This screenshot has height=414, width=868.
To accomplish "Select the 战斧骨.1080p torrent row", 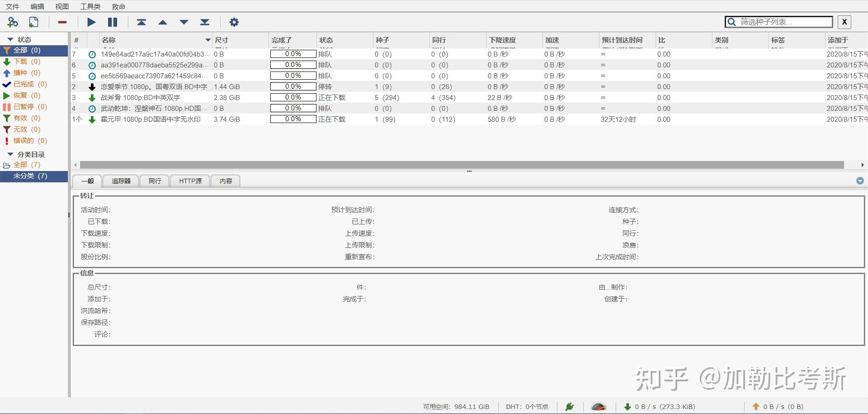I will point(469,98).
